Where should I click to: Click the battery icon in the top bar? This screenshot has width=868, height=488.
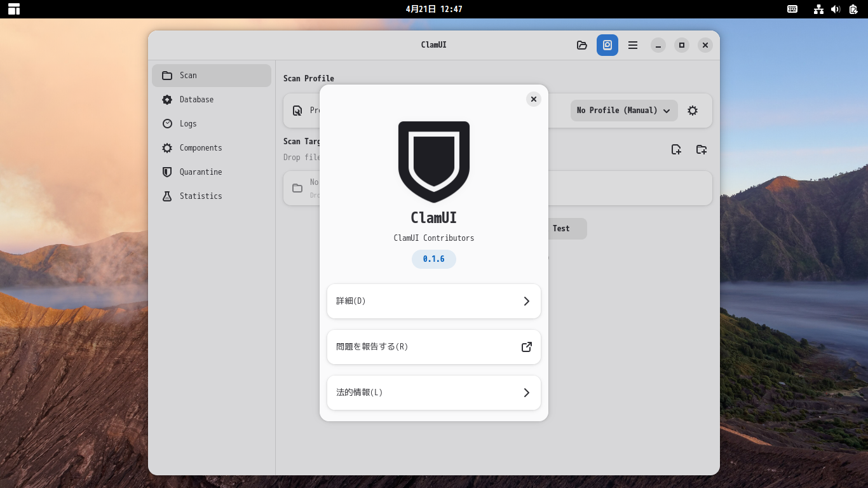[853, 9]
